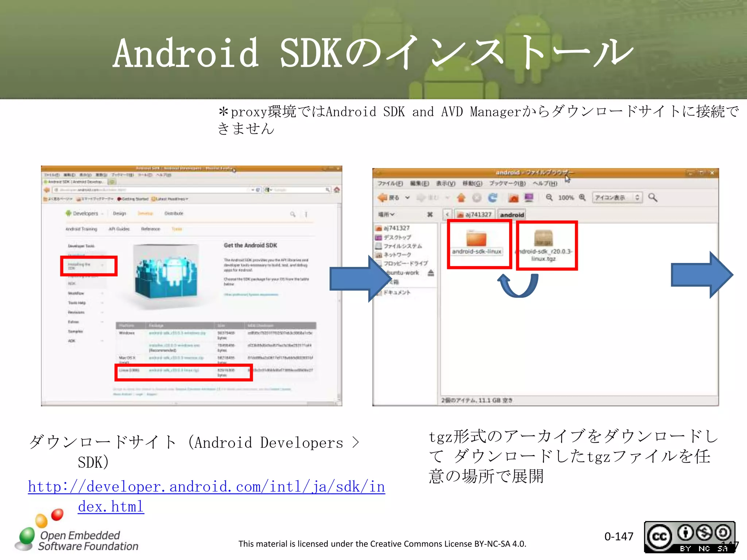Expand the Revisions sidebar item
This screenshot has width=747, height=560.
coord(85,312)
